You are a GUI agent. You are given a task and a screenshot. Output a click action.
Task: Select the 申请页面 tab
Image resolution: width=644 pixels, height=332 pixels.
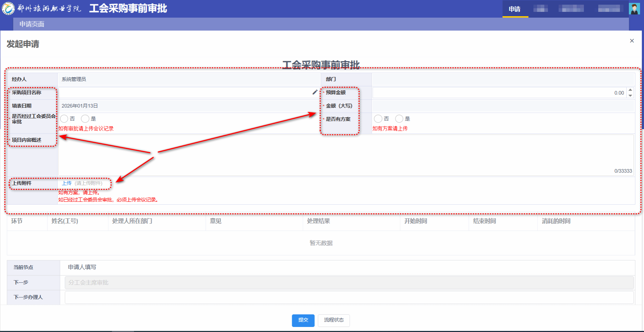(32, 24)
